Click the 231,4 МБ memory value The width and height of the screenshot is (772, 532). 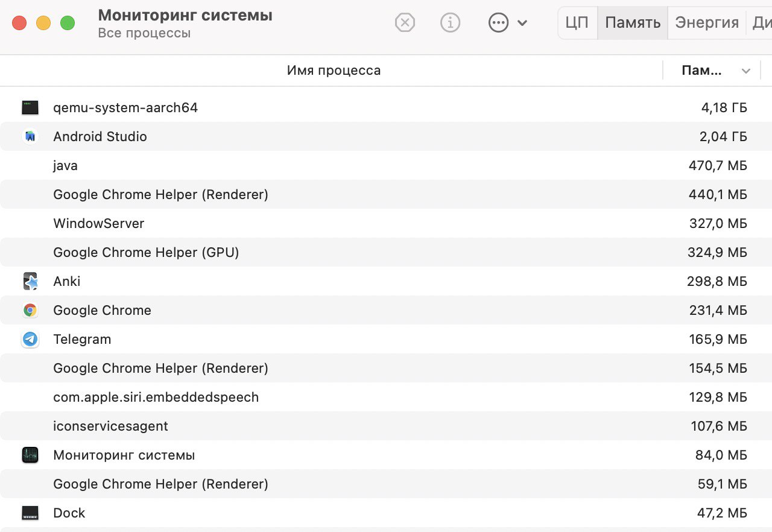point(718,310)
